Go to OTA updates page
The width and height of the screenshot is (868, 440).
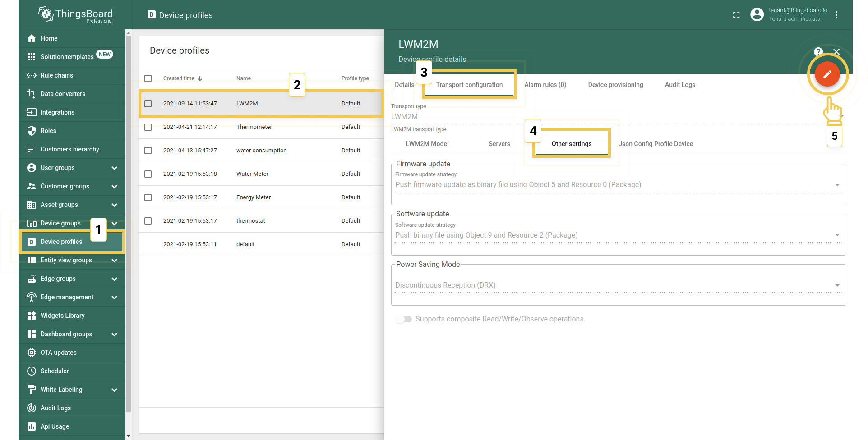click(58, 353)
